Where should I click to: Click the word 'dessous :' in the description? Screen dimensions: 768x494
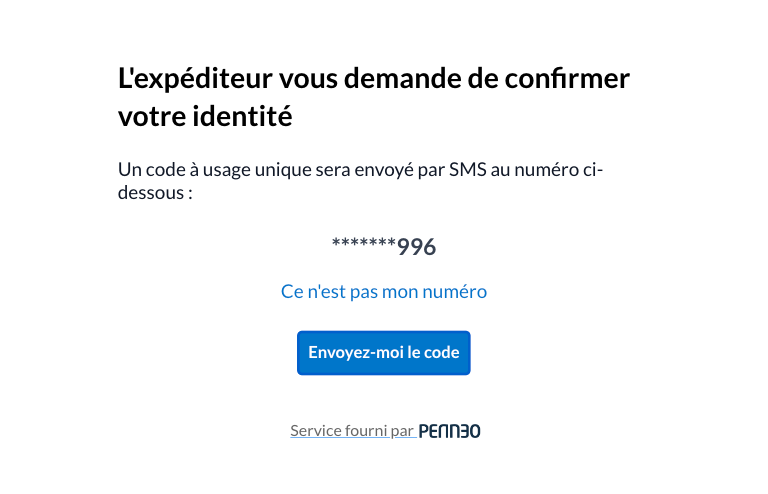tap(155, 192)
